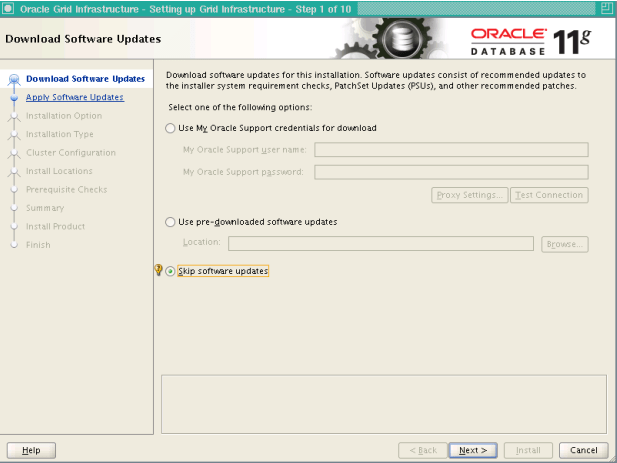Focus the My Oracle Support password field
This screenshot has width=617, height=463.
(x=451, y=172)
